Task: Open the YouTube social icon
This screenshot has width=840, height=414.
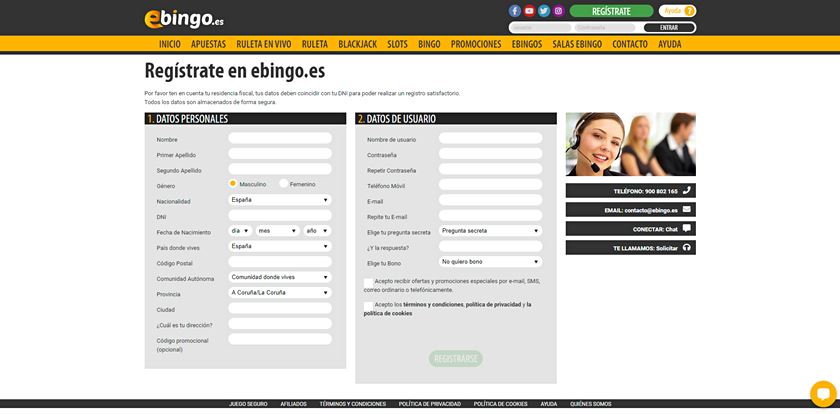Action: (529, 11)
